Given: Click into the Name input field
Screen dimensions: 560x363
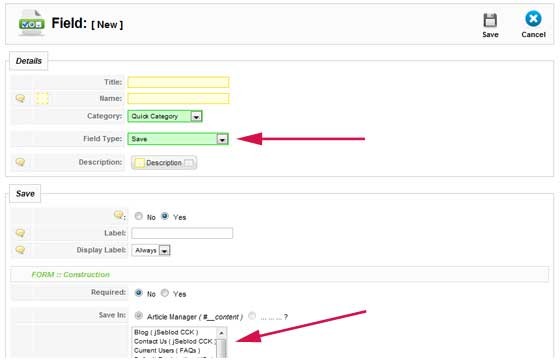Looking at the screenshot, I should pos(178,98).
